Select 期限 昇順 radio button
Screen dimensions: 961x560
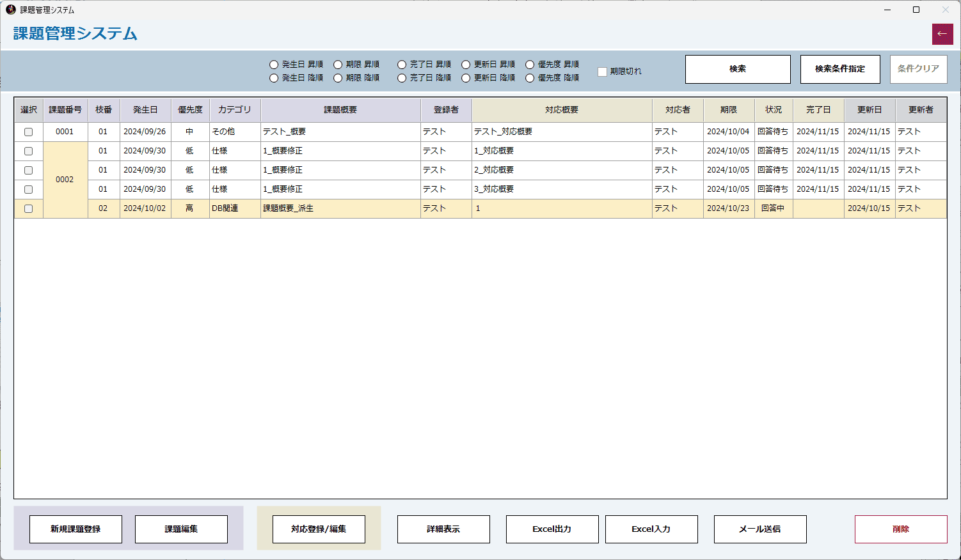click(x=357, y=65)
